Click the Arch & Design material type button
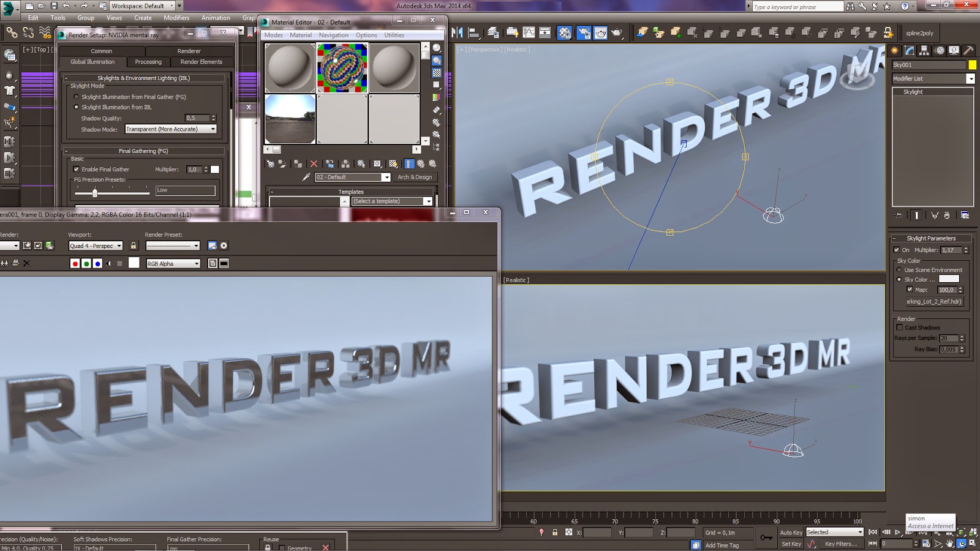Viewport: 980px width, 551px height. tap(415, 177)
